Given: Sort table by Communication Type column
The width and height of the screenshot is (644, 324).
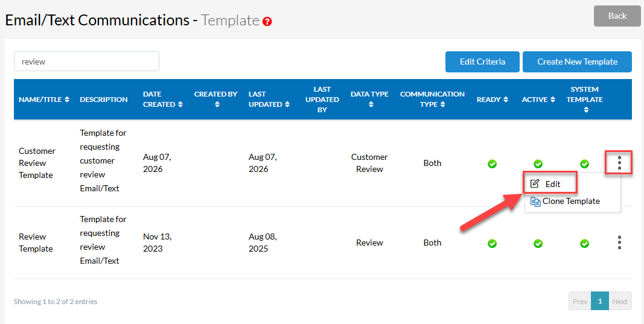Looking at the screenshot, I should 433,100.
